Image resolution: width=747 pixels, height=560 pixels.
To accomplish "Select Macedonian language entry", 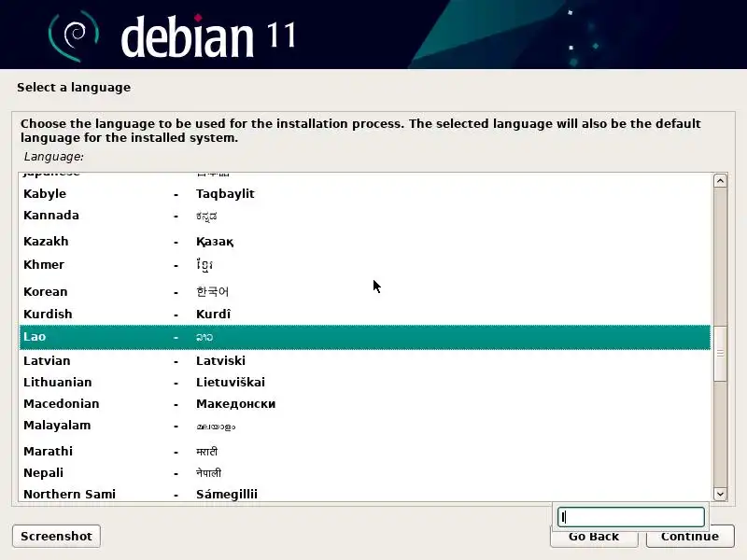I will click(365, 404).
